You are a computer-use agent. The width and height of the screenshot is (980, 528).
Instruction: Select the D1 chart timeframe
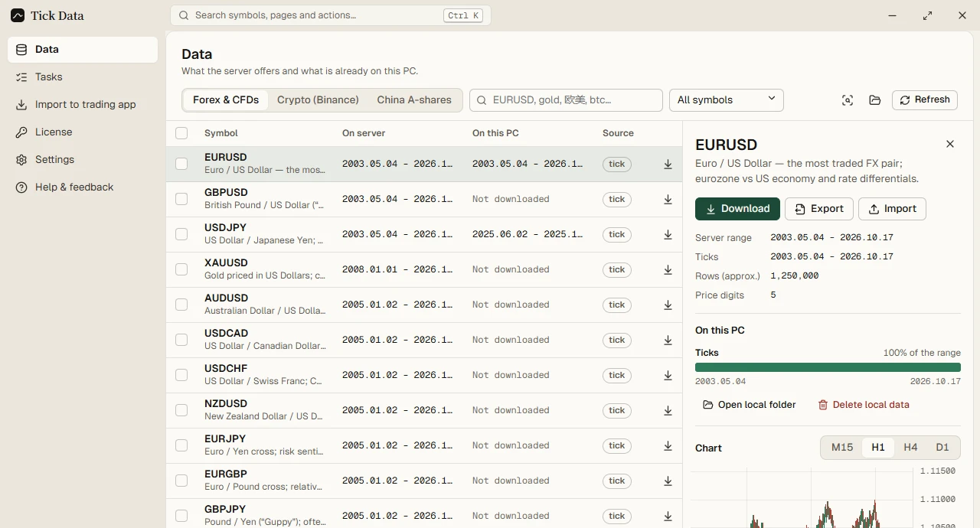point(942,448)
